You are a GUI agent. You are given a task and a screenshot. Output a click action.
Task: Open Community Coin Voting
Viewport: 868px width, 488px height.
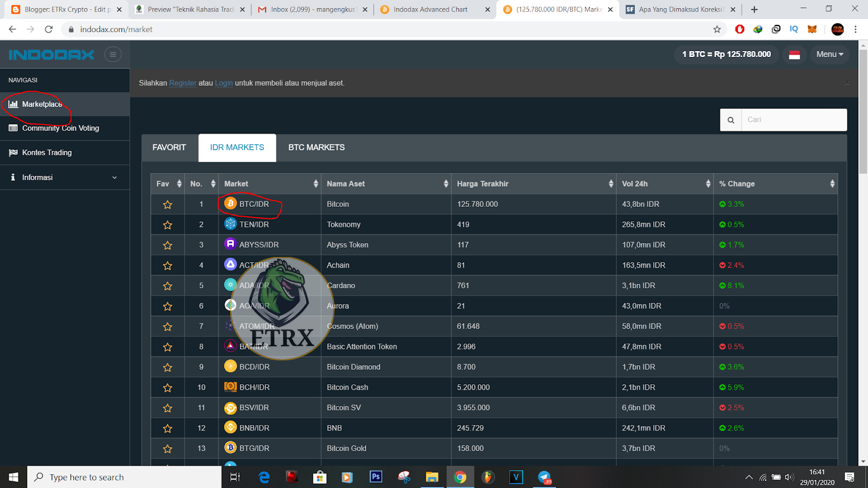[x=65, y=128]
